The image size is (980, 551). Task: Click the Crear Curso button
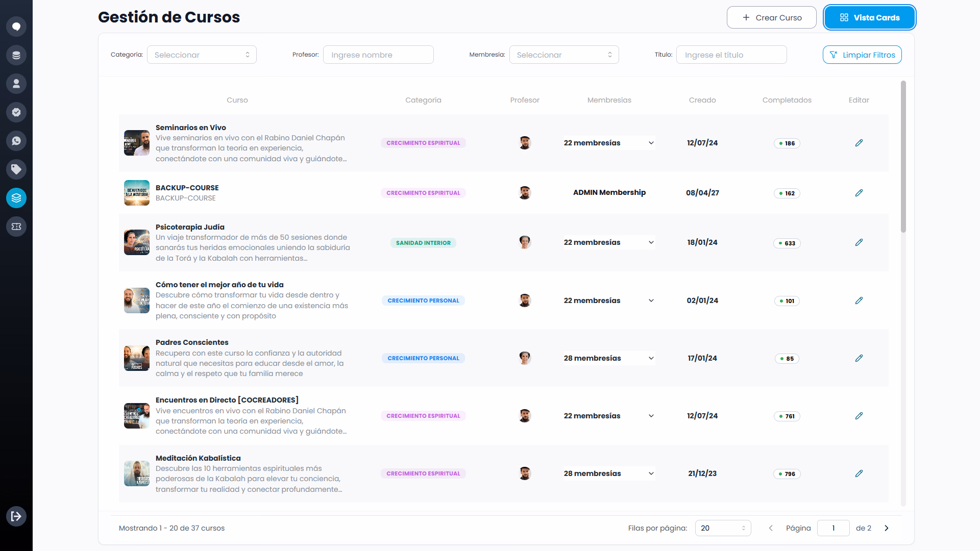pos(772,17)
